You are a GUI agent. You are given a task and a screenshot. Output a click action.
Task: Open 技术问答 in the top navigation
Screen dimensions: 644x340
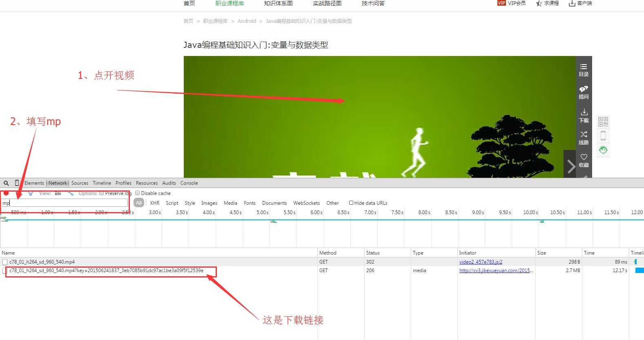click(373, 3)
